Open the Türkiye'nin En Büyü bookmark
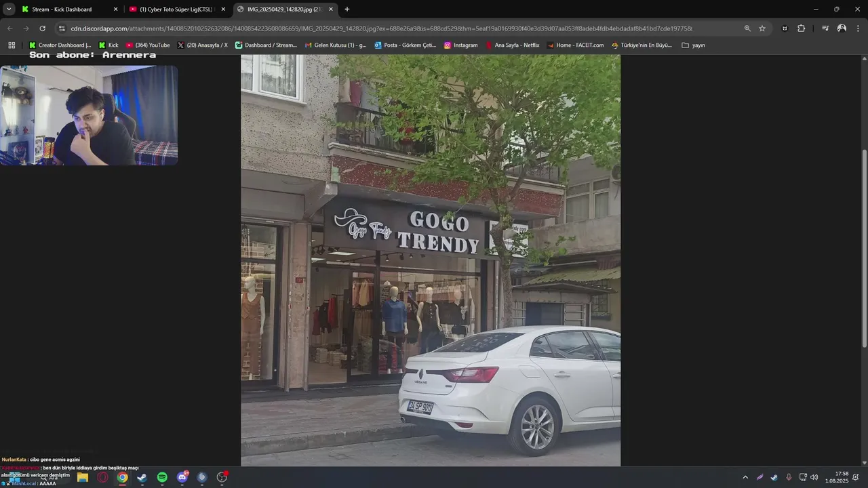Viewport: 868px width, 488px height. tap(642, 45)
